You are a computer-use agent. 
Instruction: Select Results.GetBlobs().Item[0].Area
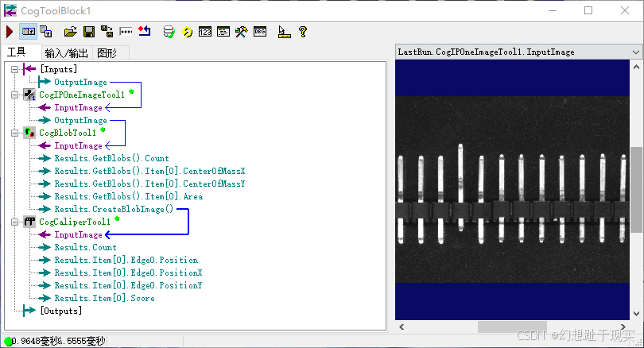click(x=129, y=196)
